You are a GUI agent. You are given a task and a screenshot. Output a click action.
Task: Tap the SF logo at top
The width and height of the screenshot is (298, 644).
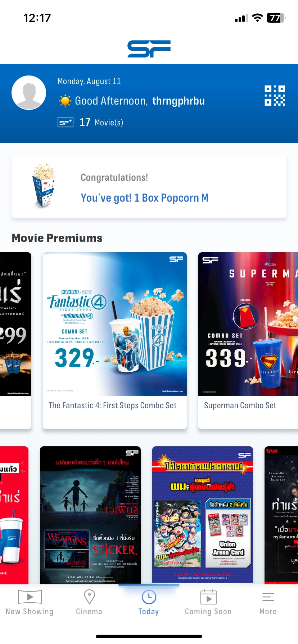(149, 49)
